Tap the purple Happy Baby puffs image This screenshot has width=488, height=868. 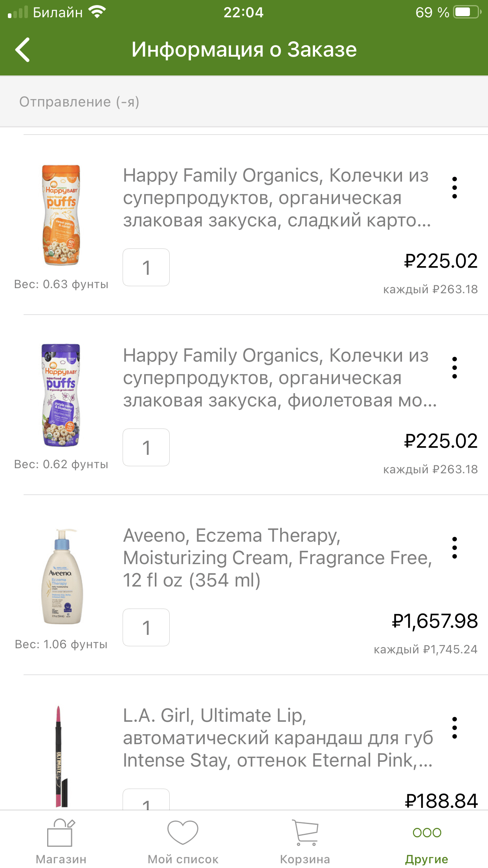pyautogui.click(x=61, y=395)
